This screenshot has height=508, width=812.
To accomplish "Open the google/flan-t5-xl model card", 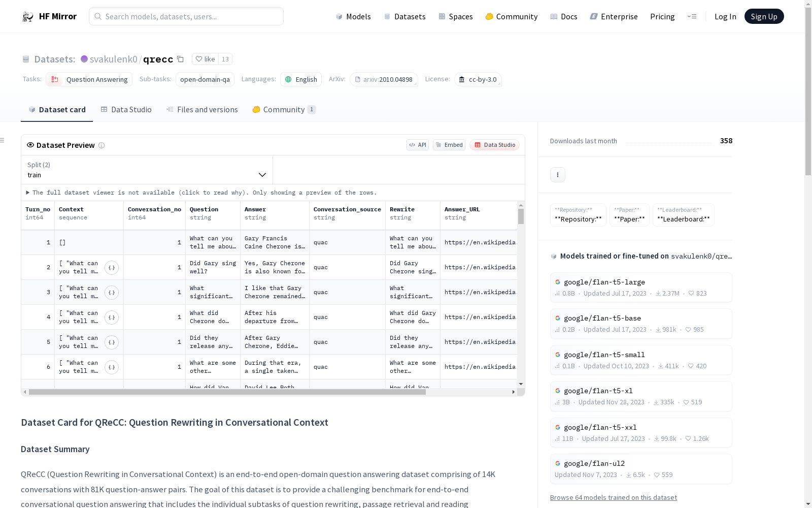I will 641,396.
